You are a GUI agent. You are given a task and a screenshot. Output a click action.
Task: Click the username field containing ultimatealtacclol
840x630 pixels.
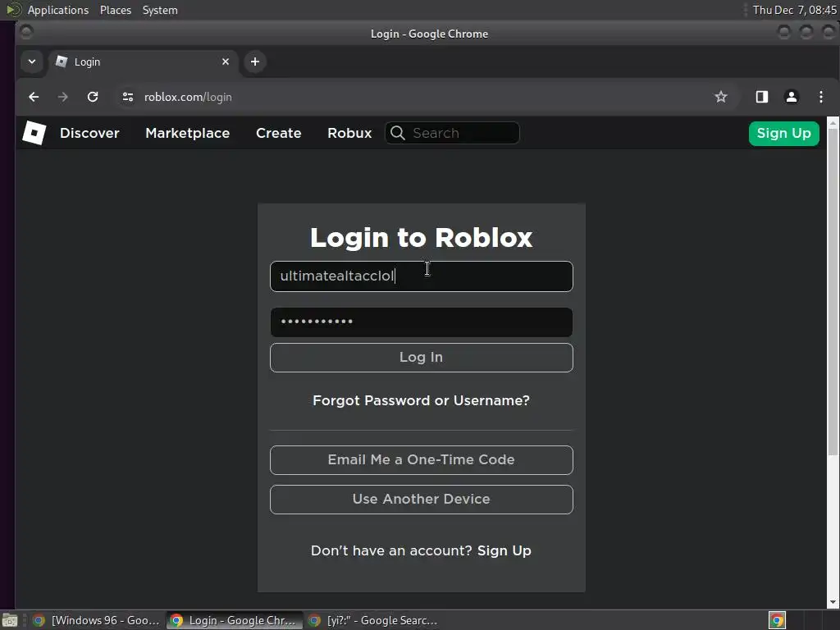pos(422,276)
